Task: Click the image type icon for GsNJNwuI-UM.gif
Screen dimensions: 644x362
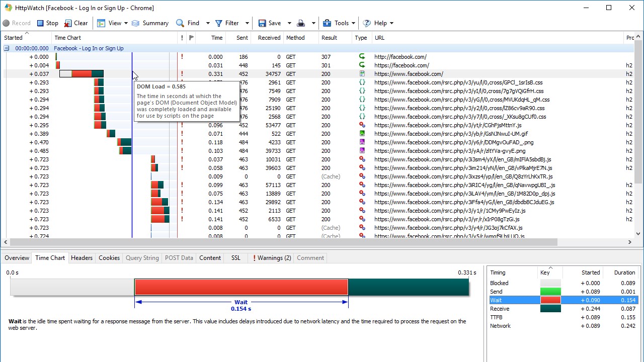Action: point(362,134)
